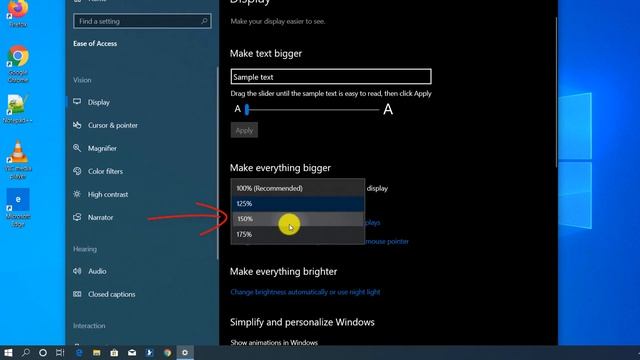Image resolution: width=640 pixels, height=360 pixels.
Task: Launch Chrome from the taskbar
Action: coord(167,353)
